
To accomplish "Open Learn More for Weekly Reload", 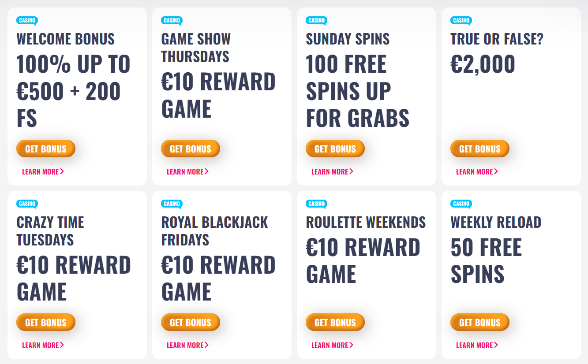I will click(x=477, y=345).
